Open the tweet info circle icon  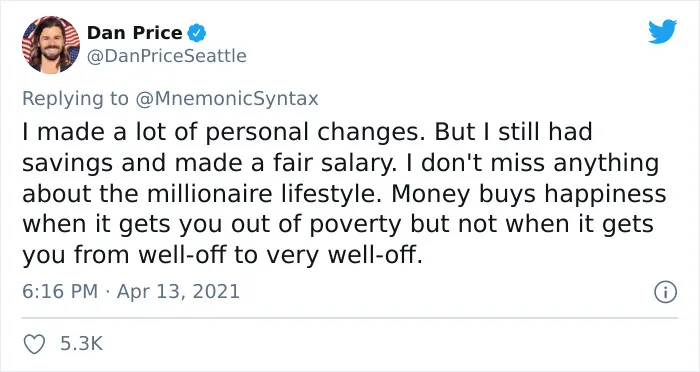tap(666, 292)
